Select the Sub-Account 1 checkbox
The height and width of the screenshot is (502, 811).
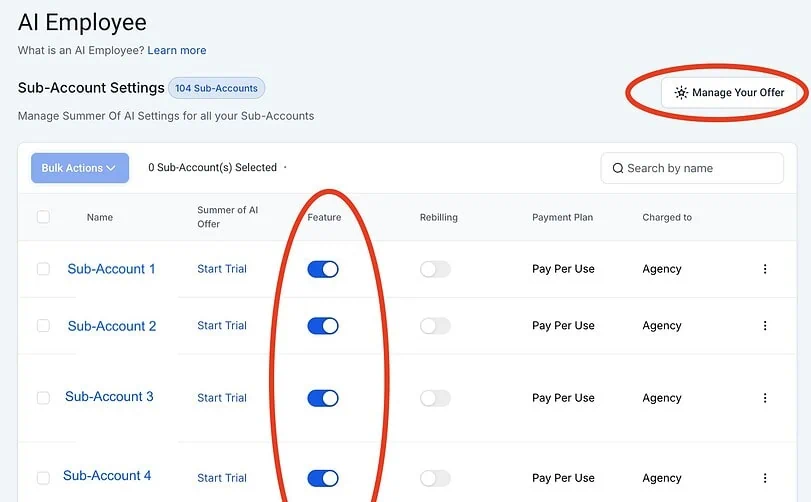click(x=43, y=269)
